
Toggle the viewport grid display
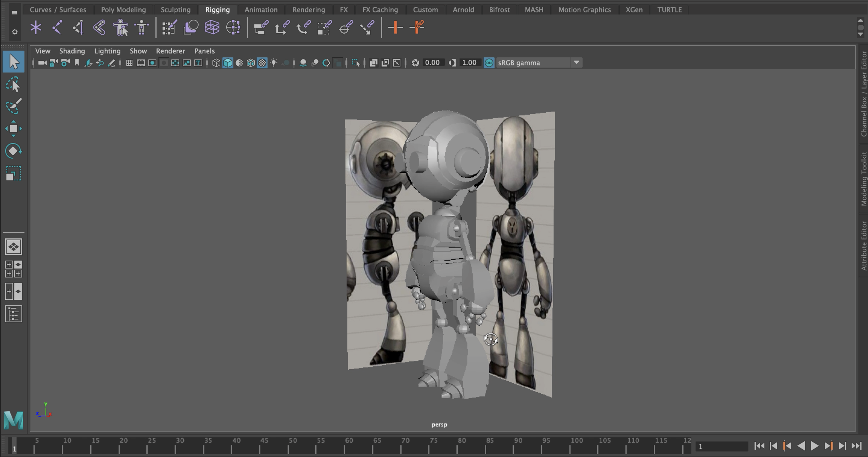129,63
